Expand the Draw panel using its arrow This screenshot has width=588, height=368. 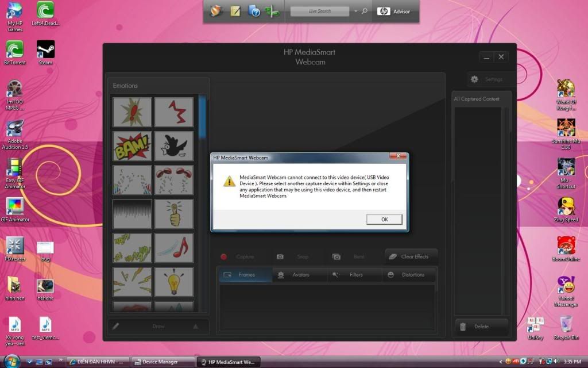(x=195, y=327)
